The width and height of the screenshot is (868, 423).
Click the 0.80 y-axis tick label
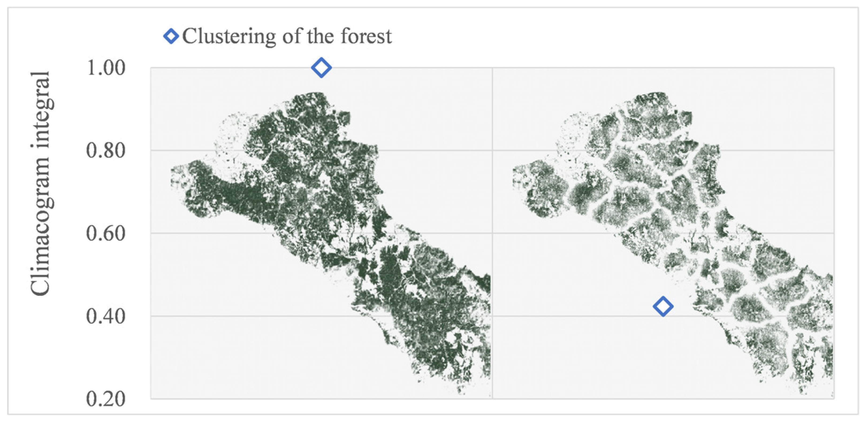(106, 150)
